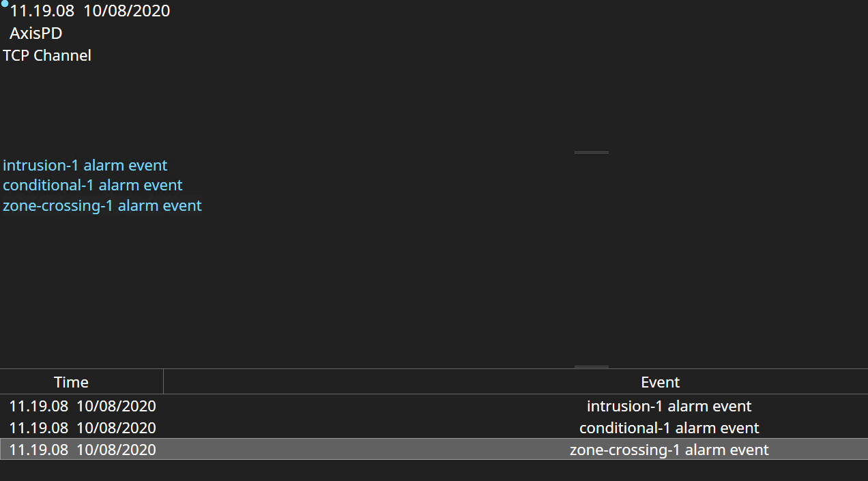Click the first row's timestamp cell

[83, 407]
